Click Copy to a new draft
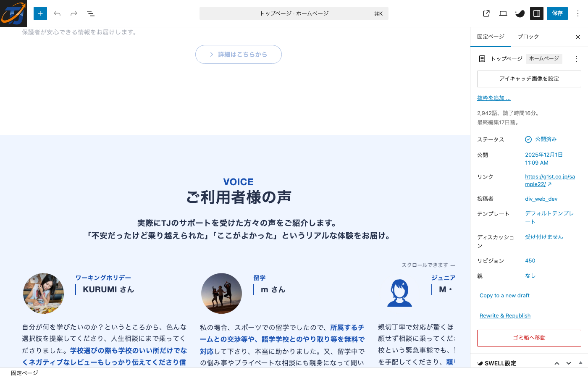 (x=504, y=295)
